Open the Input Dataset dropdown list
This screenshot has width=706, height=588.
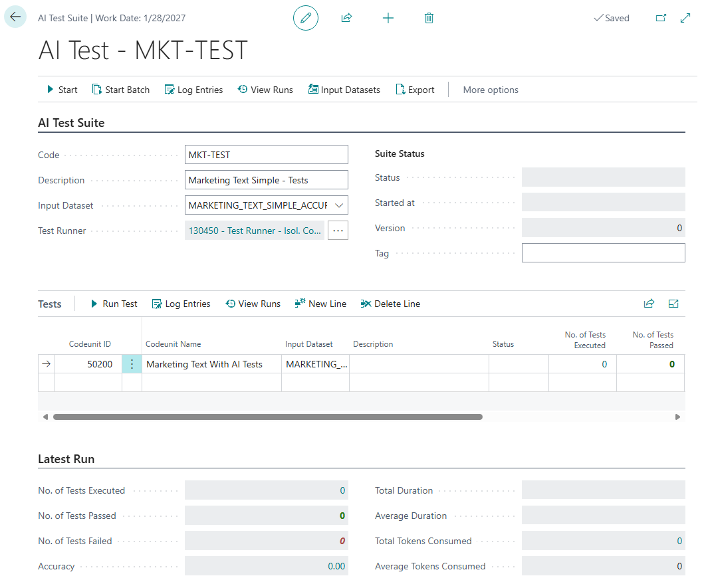340,205
